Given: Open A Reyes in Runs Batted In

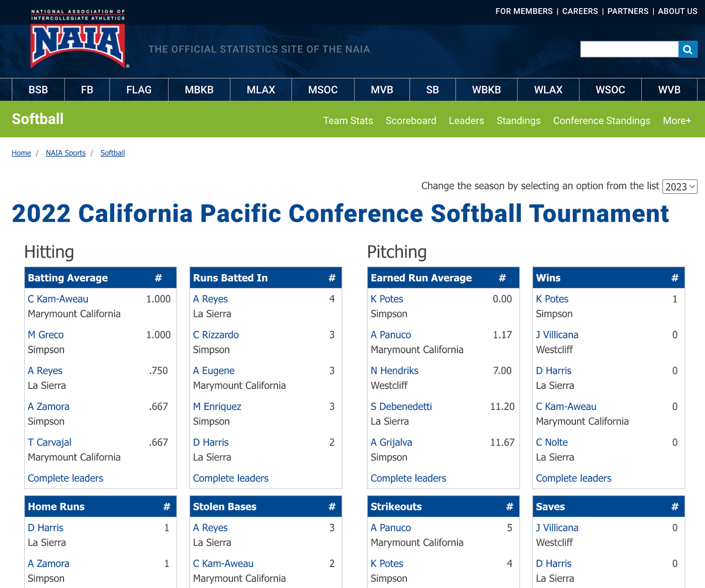Looking at the screenshot, I should (211, 299).
